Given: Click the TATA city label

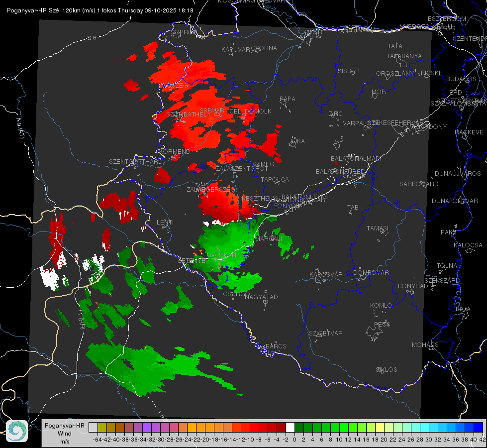Looking at the screenshot, I should [x=395, y=46].
